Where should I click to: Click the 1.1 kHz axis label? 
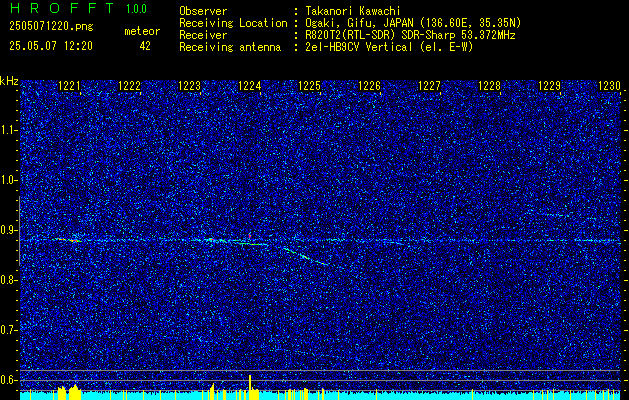point(8,130)
